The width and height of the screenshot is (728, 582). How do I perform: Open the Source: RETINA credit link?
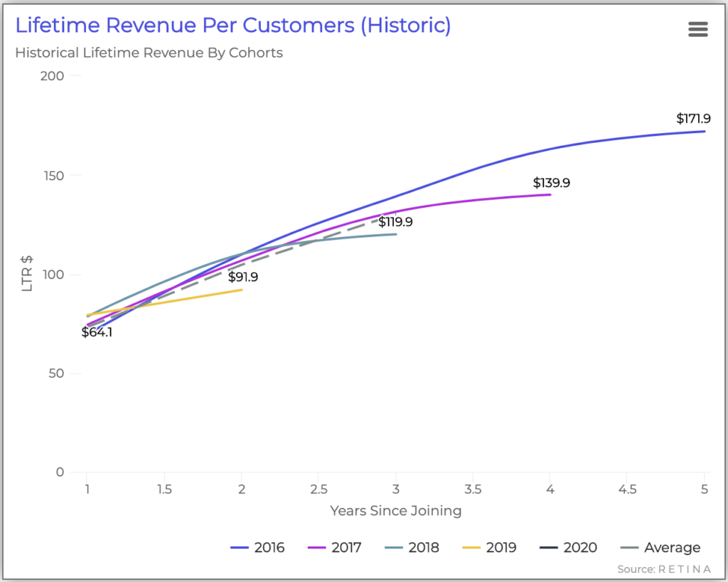tap(663, 569)
